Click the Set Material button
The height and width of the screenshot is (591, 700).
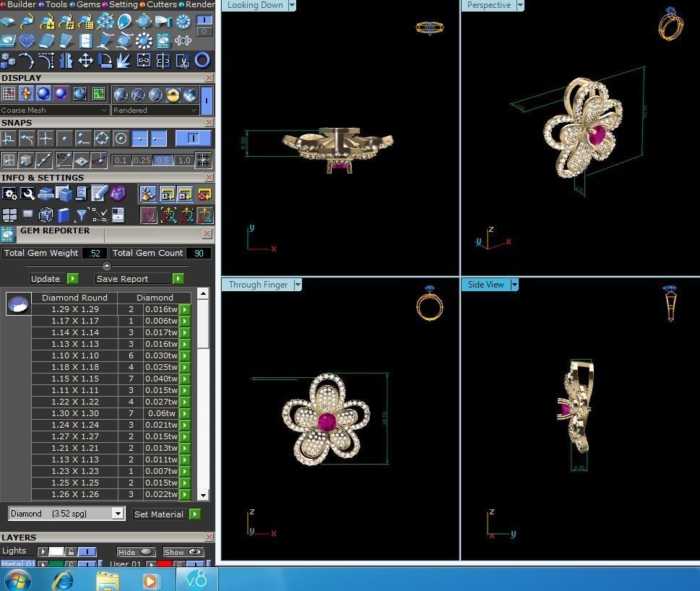coord(167,514)
